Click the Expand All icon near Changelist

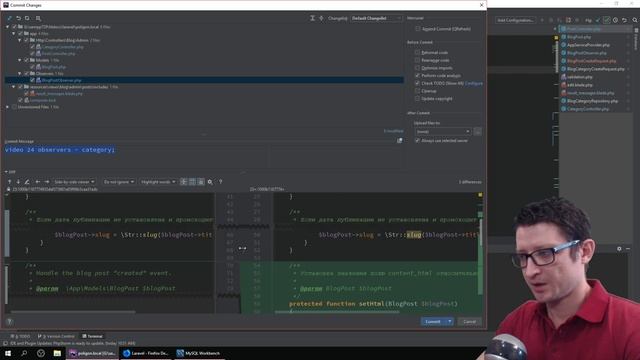312,18
